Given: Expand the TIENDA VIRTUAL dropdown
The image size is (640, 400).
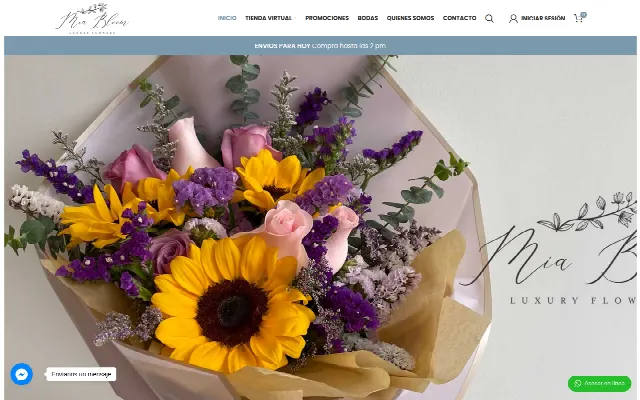Looking at the screenshot, I should point(270,18).
